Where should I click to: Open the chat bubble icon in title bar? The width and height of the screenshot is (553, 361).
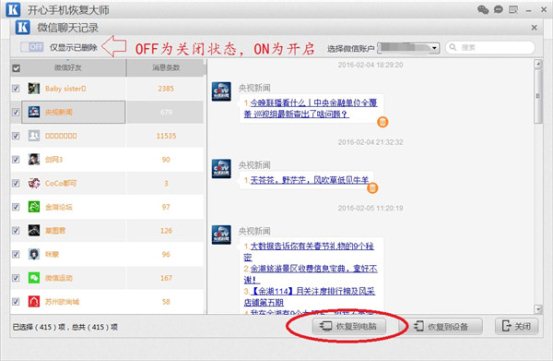point(498,10)
